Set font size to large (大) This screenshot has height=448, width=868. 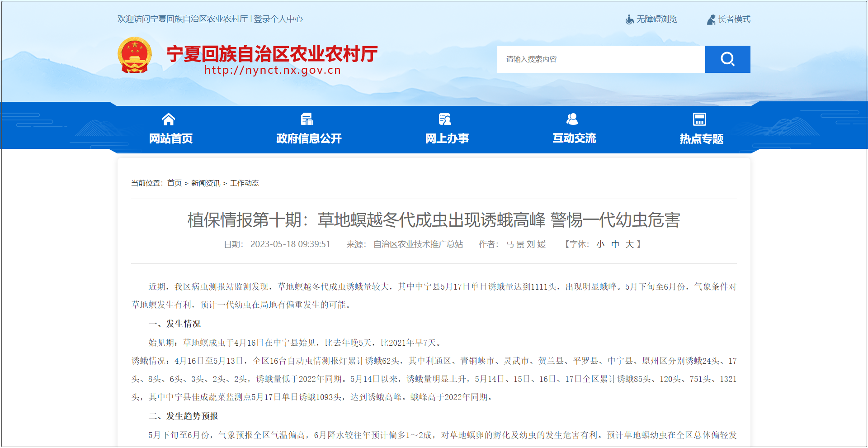629,244
